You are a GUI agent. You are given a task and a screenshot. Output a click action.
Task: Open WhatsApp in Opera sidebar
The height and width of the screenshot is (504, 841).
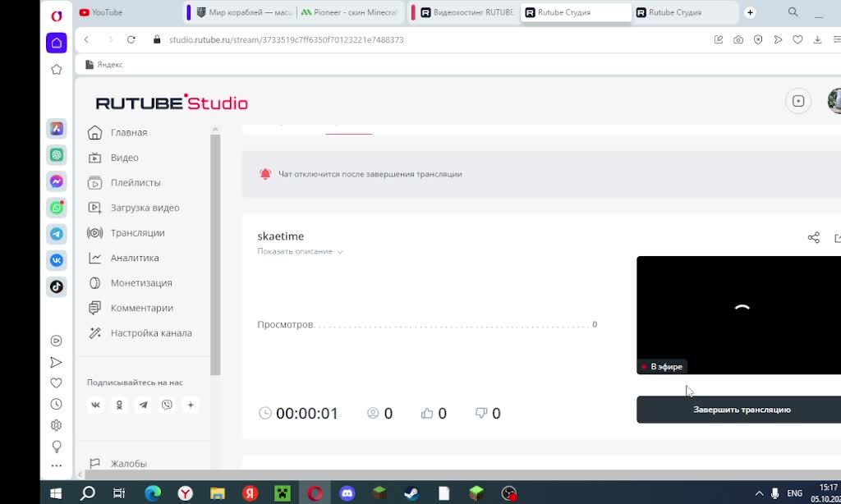[57, 208]
